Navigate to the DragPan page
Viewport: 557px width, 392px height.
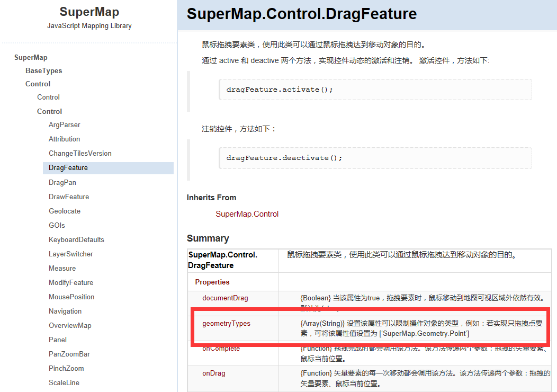coord(62,182)
